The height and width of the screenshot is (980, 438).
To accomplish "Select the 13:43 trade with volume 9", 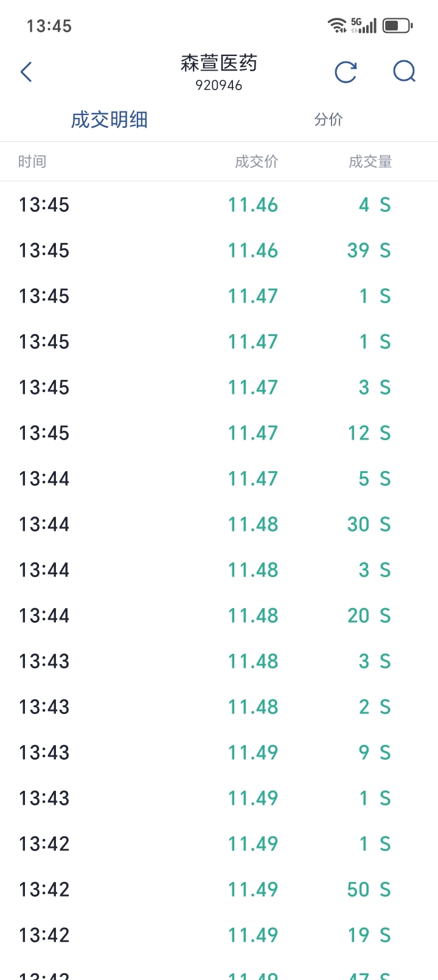I will tap(219, 752).
